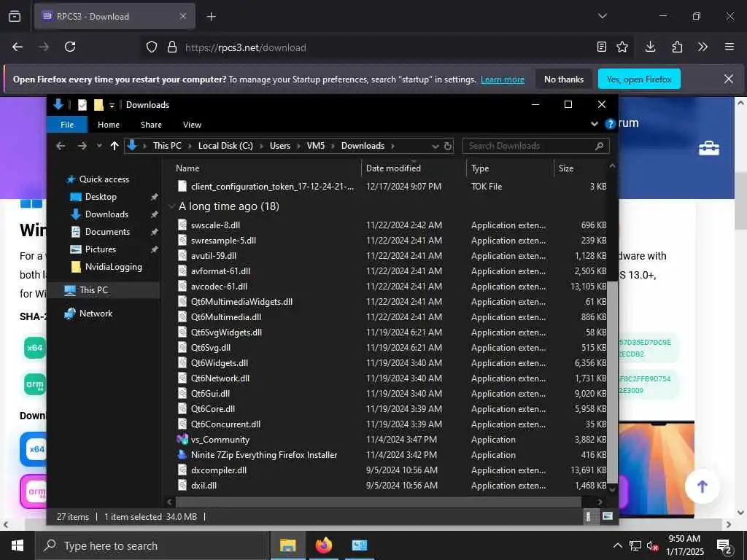747x560 pixels.
Task: Open the vs_Community installer file
Action: (220, 440)
